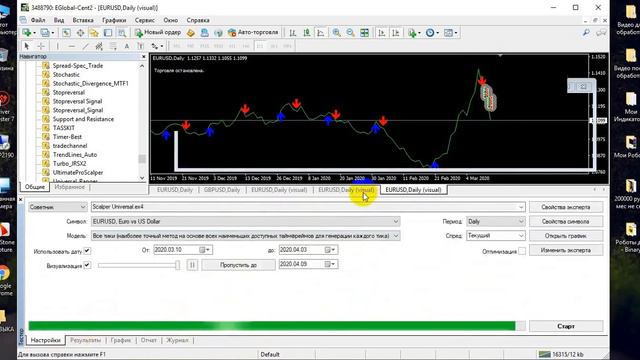Open the 'Период' Daily dropdown
This screenshot has height=360, width=640.
coord(496,221)
